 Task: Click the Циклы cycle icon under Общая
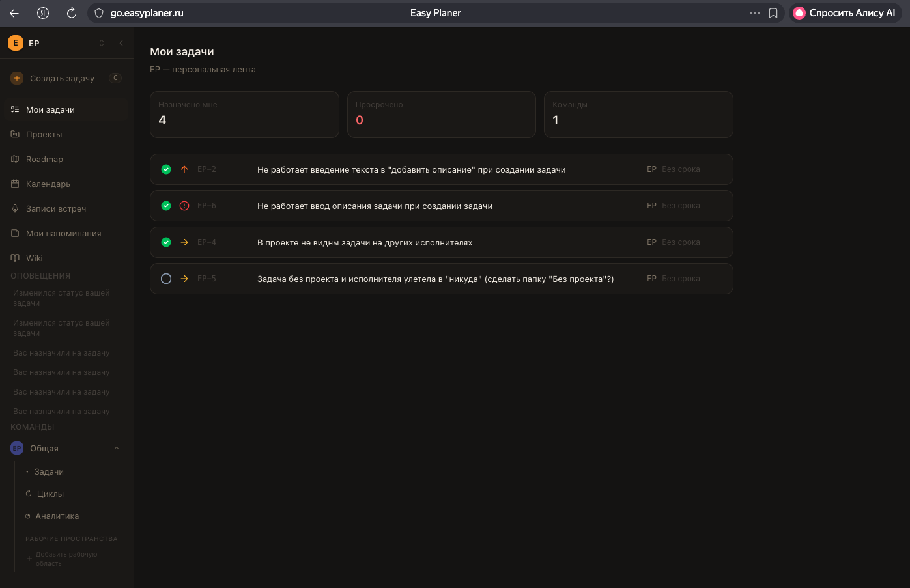27,494
